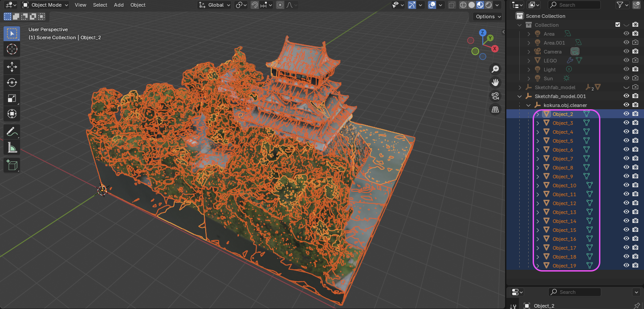644x309 pixels.
Task: Open the pivot point dropdown
Action: pos(241,5)
